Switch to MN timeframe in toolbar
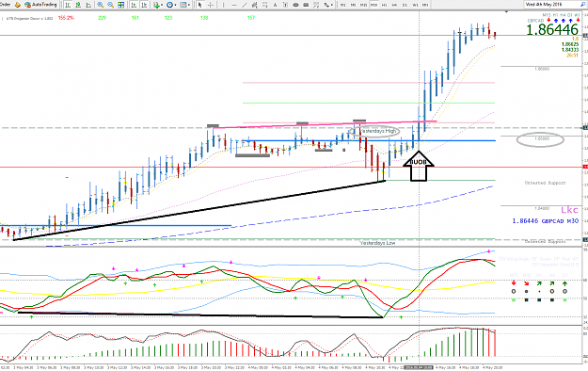This screenshot has height=371, width=588. point(425,5)
